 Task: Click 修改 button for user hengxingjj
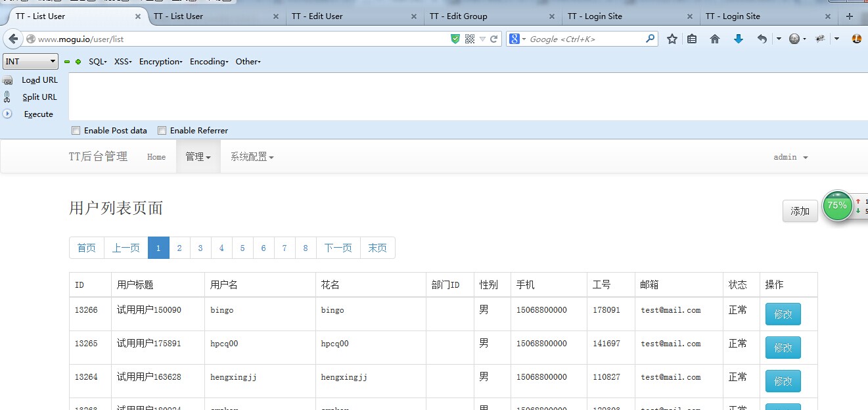[x=783, y=381]
